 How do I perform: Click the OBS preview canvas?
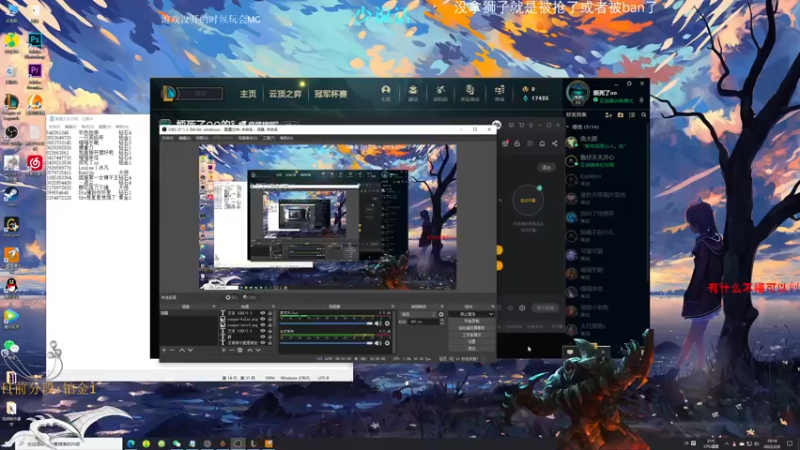328,217
